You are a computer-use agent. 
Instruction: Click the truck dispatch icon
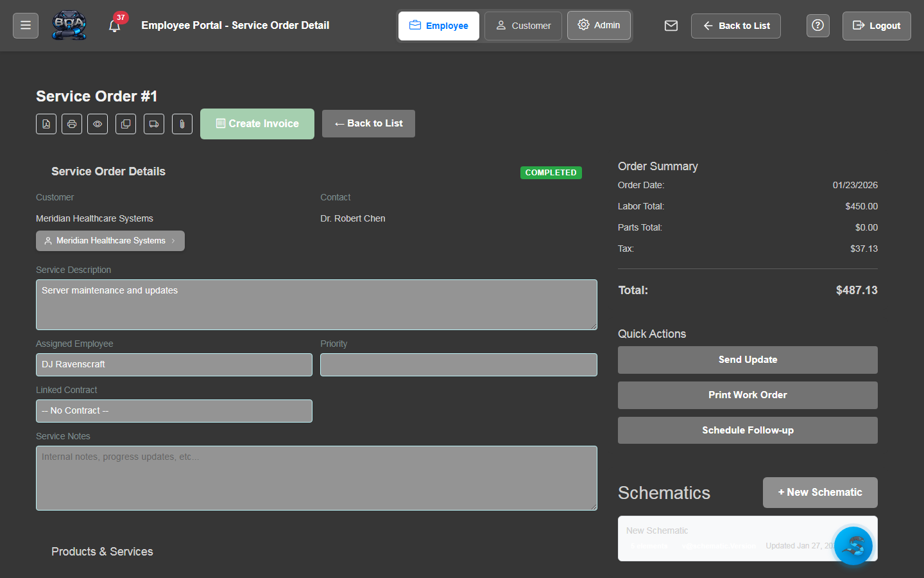(x=153, y=123)
